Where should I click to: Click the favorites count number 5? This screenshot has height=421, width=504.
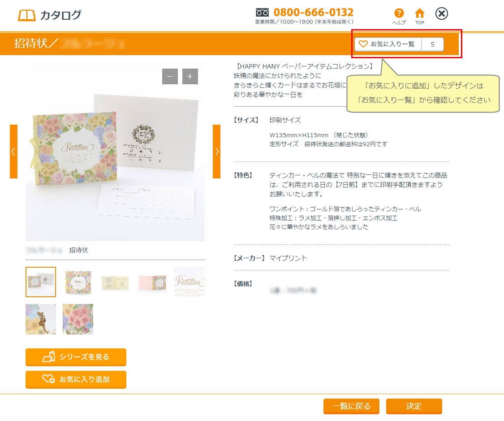[x=433, y=44]
